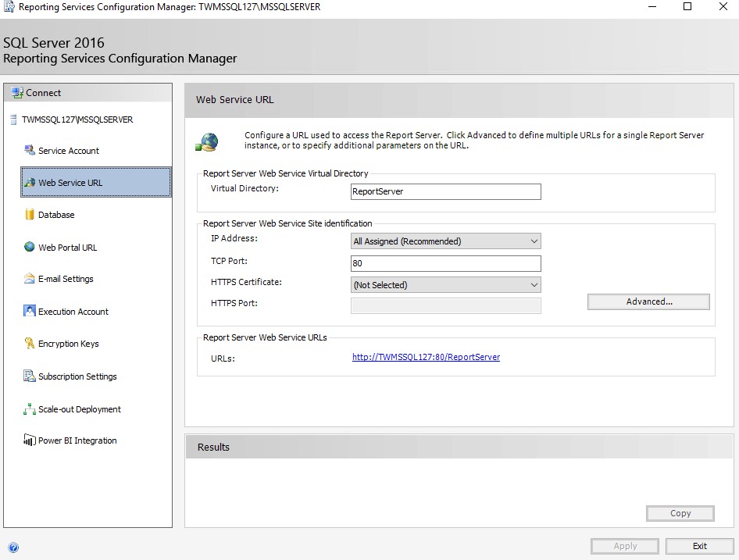
Task: Expand the HTTPS Certificate dropdown
Action: coord(445,285)
